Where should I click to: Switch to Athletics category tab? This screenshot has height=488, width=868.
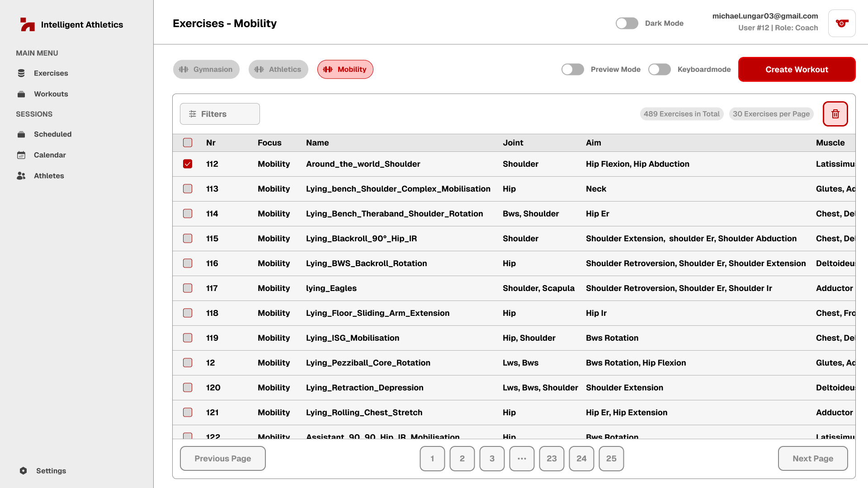tap(278, 70)
